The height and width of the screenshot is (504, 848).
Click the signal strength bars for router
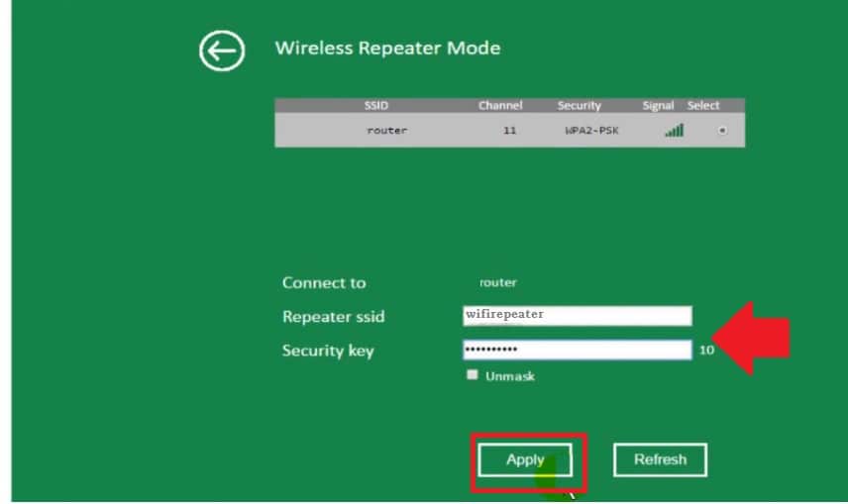pyautogui.click(x=674, y=131)
